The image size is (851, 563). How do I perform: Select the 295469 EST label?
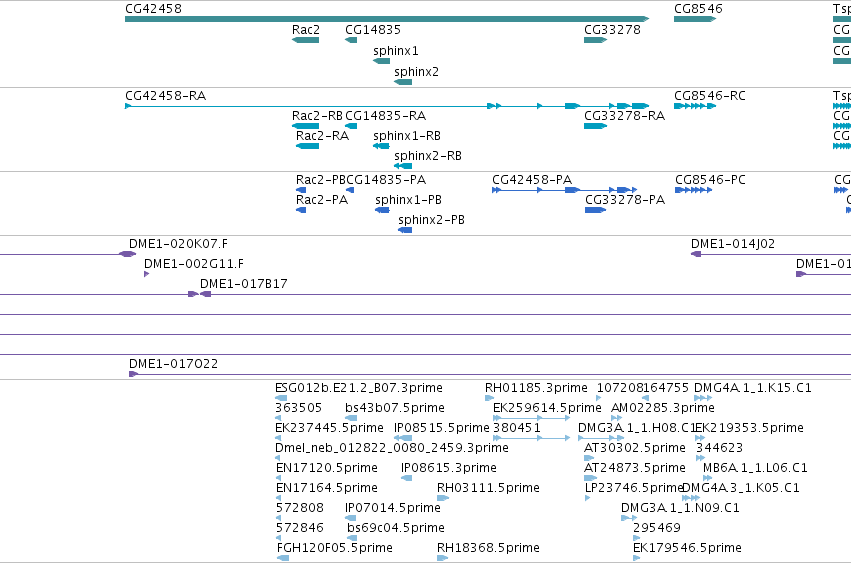coord(657,528)
